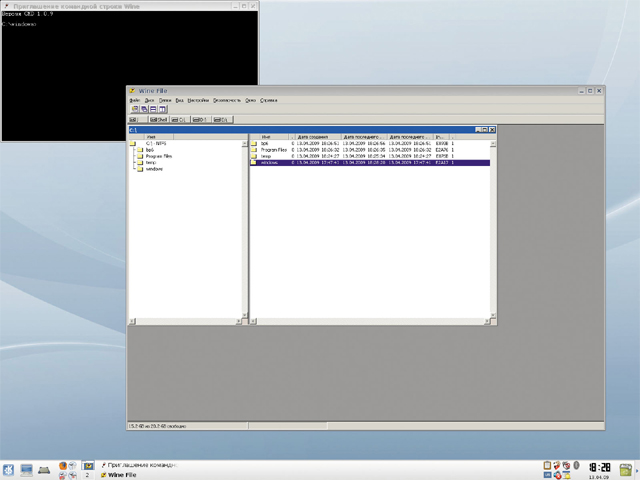Click the yellow bell notification tray icon
This screenshot has height=480, width=640.
567,475
